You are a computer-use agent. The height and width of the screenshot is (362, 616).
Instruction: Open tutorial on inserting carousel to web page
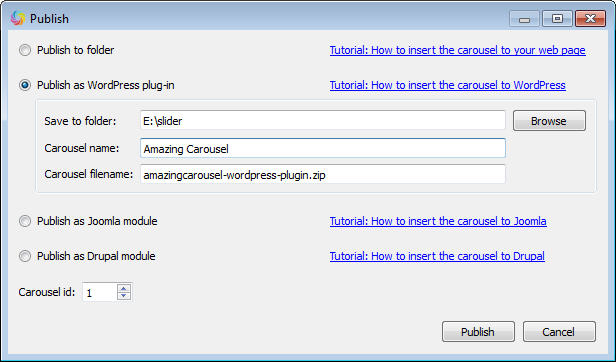tap(458, 50)
